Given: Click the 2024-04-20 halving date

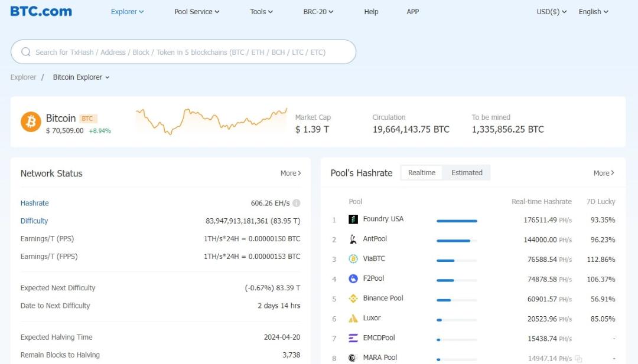Looking at the screenshot, I should click(282, 337).
